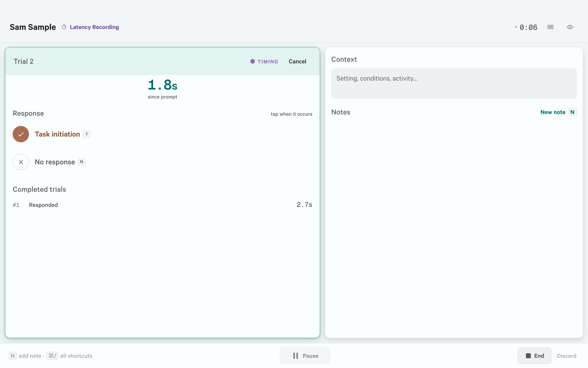Click the 0:06 session timer
Screen dimensions: 588x368
[x=528, y=27]
